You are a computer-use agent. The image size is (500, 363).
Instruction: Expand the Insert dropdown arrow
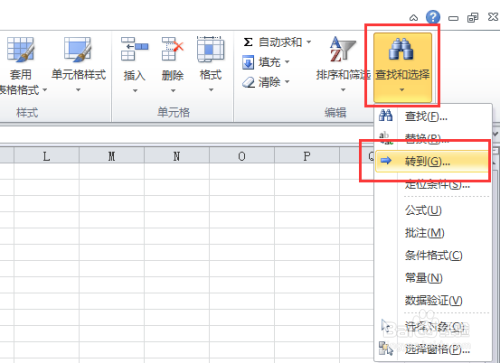(x=135, y=90)
